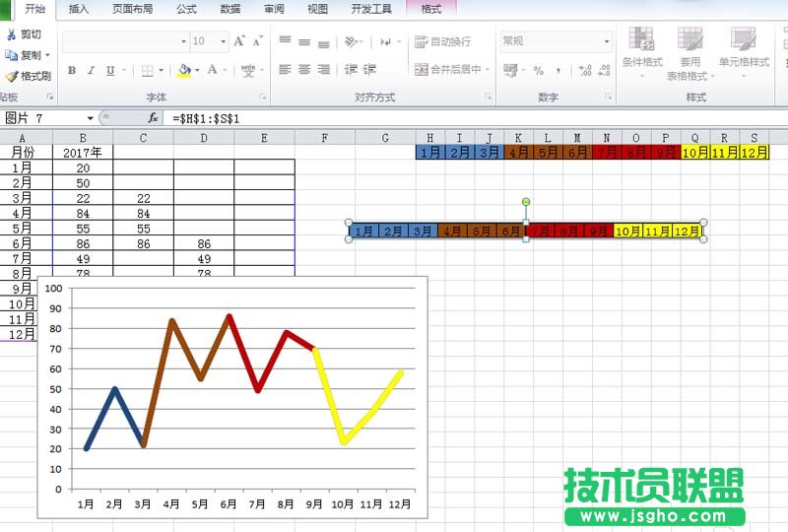
Task: Click the Borders grid icon
Action: (x=147, y=70)
